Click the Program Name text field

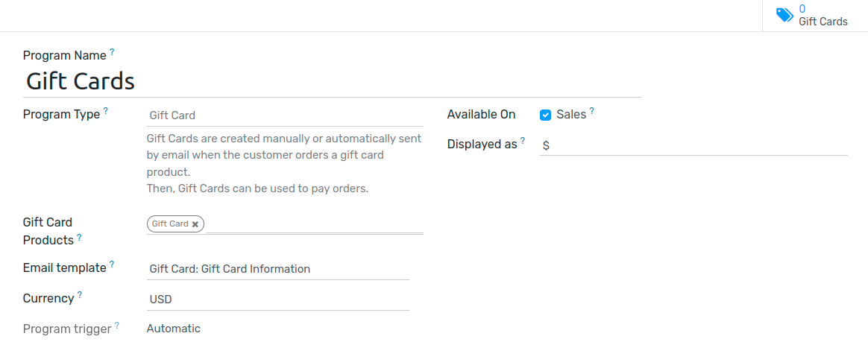(331, 81)
